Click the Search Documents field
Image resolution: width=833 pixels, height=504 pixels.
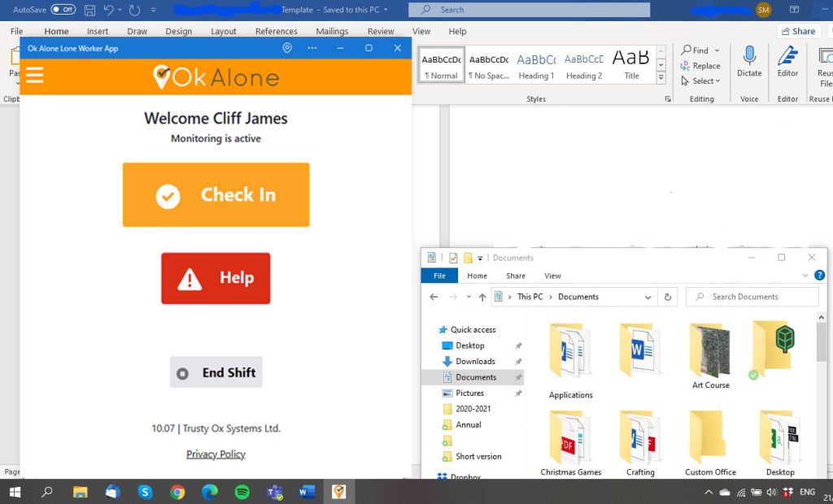(752, 297)
